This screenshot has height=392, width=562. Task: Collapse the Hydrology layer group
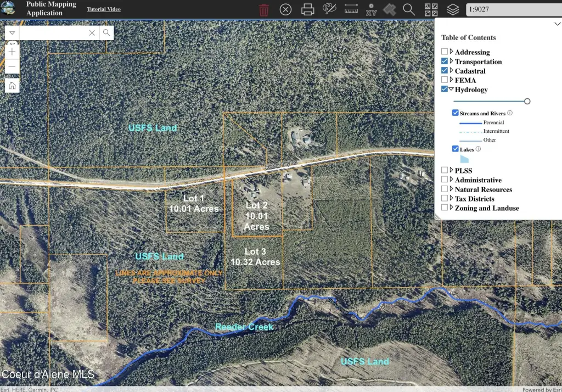(x=451, y=89)
